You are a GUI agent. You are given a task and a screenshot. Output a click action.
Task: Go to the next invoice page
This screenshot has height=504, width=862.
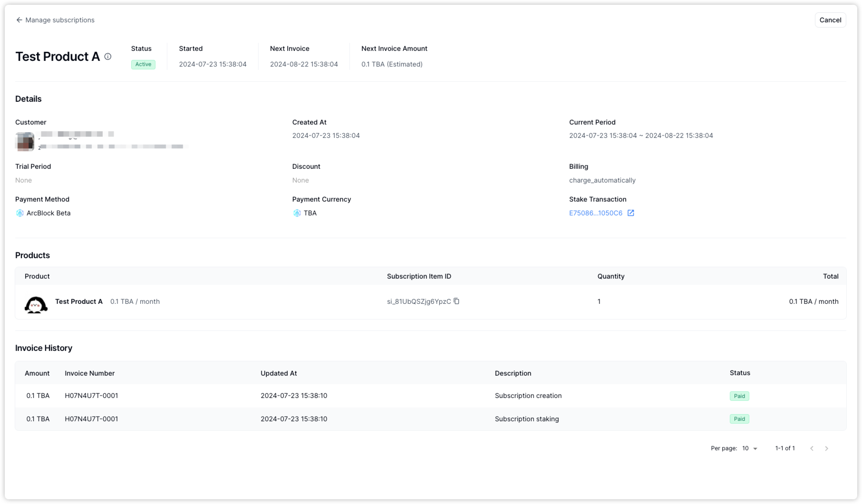[826, 448]
